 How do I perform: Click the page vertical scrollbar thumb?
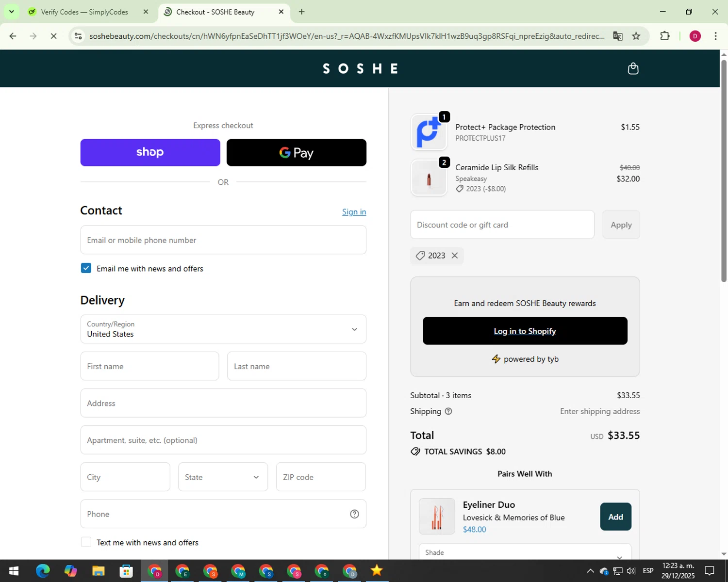coord(724,170)
